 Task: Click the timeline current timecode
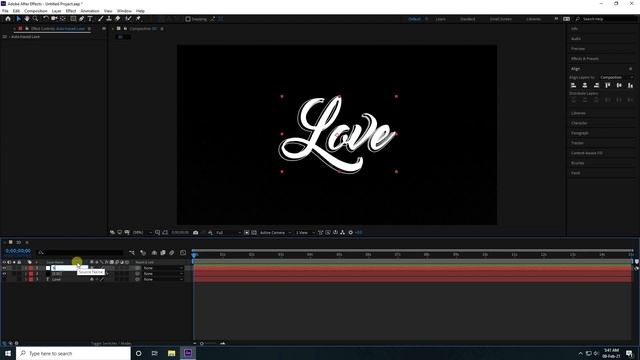18,251
